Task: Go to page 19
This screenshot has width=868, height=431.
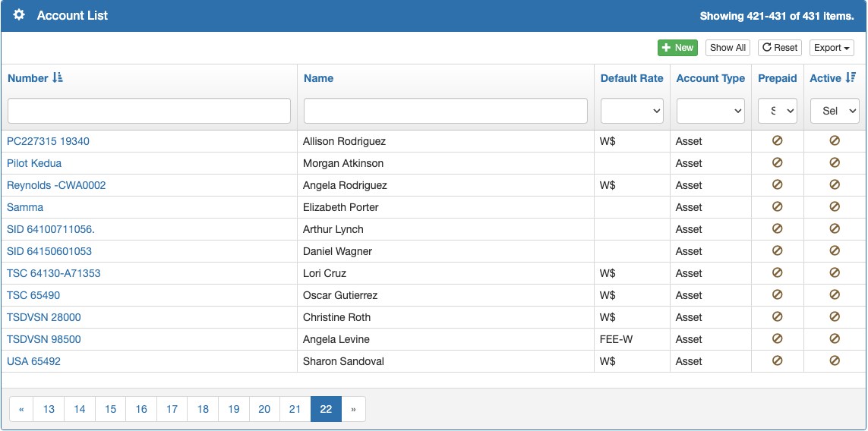Action: (234, 409)
